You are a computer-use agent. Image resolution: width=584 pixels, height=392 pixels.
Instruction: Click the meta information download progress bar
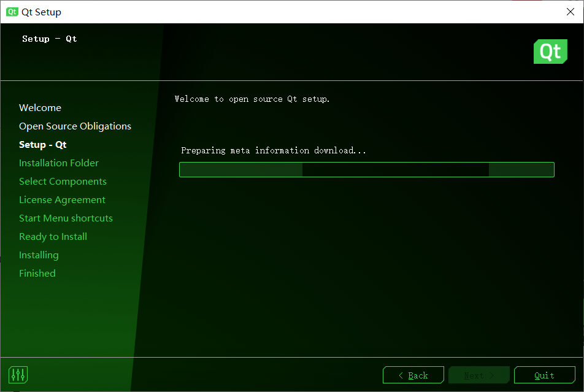[x=366, y=169]
